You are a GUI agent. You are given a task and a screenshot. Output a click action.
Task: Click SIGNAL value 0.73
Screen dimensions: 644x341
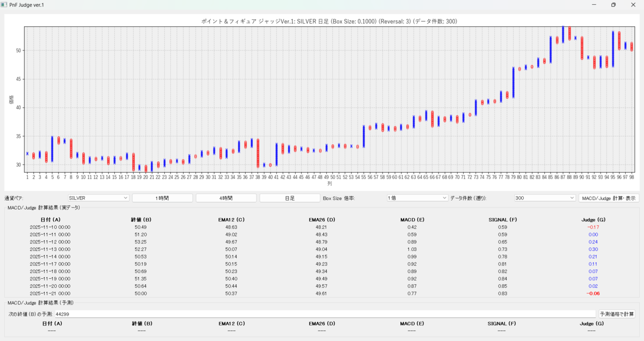click(x=503, y=249)
